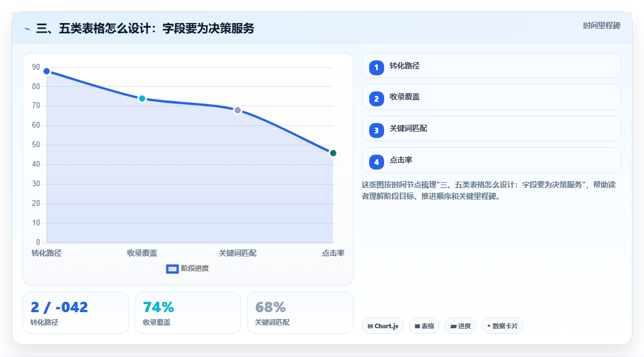Click the x-axis label 收录覆盖
The height and width of the screenshot is (357, 644).
[142, 254]
